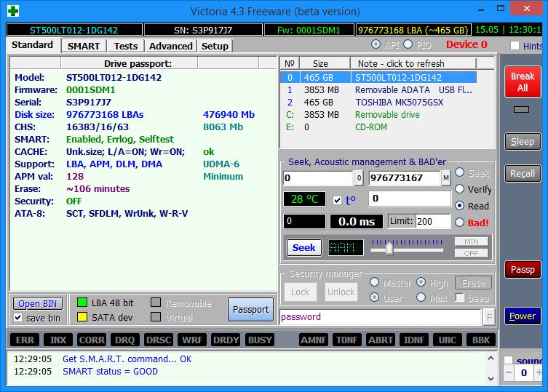Open the Standard tab
Screen dimensions: 548x392
pos(32,44)
